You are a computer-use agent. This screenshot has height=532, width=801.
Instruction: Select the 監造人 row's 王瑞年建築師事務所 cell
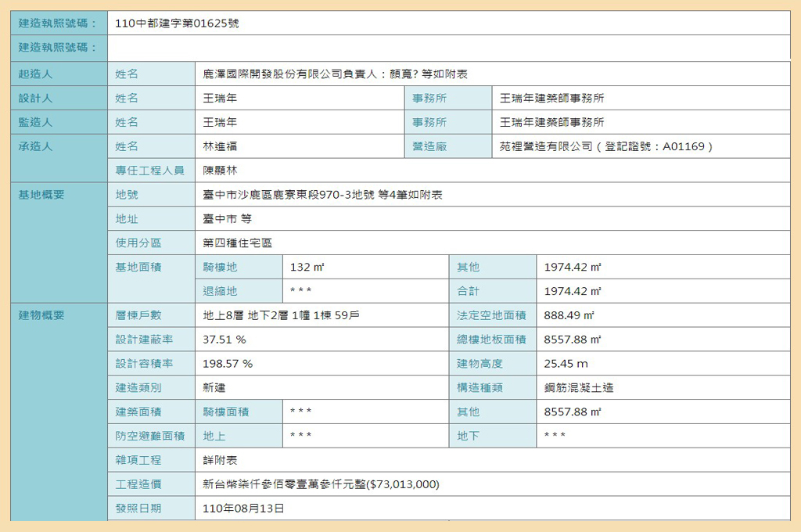click(551, 123)
